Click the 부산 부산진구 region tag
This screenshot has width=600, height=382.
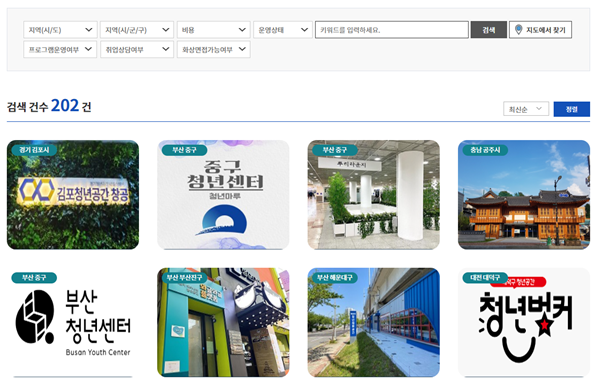pos(184,278)
